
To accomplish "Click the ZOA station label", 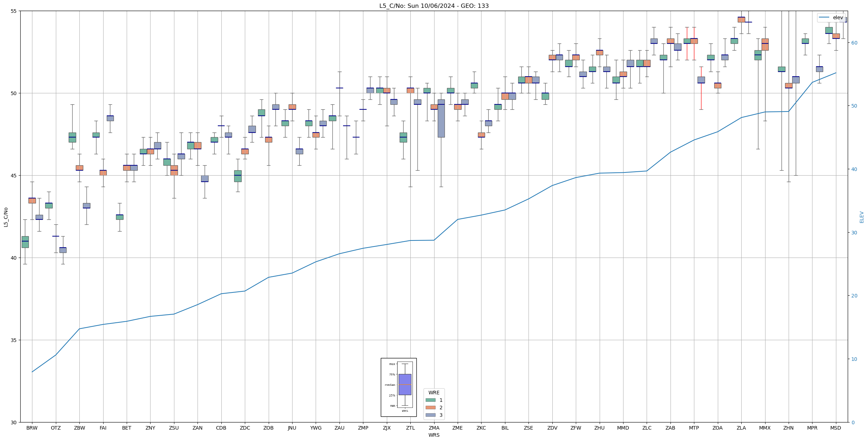I will pyautogui.click(x=718, y=428).
